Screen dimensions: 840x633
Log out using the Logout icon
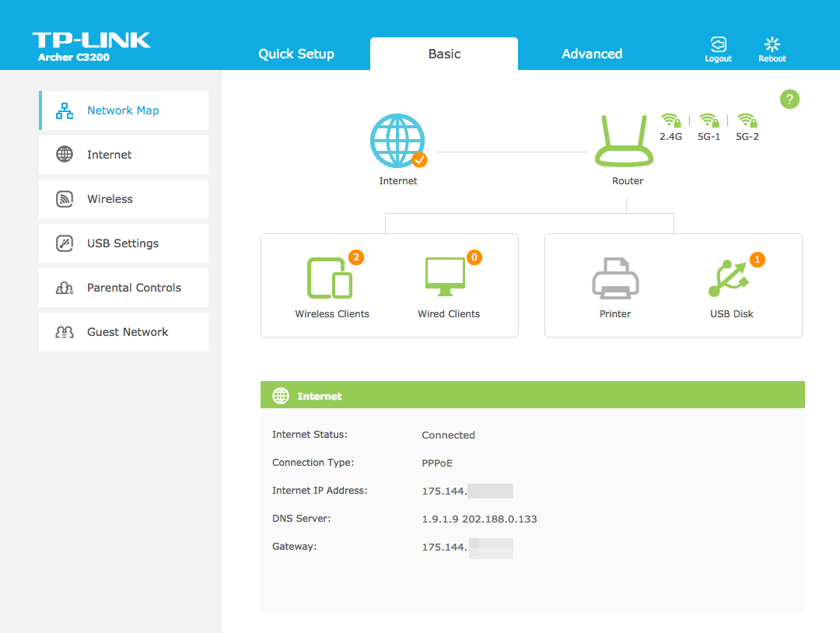pos(718,49)
